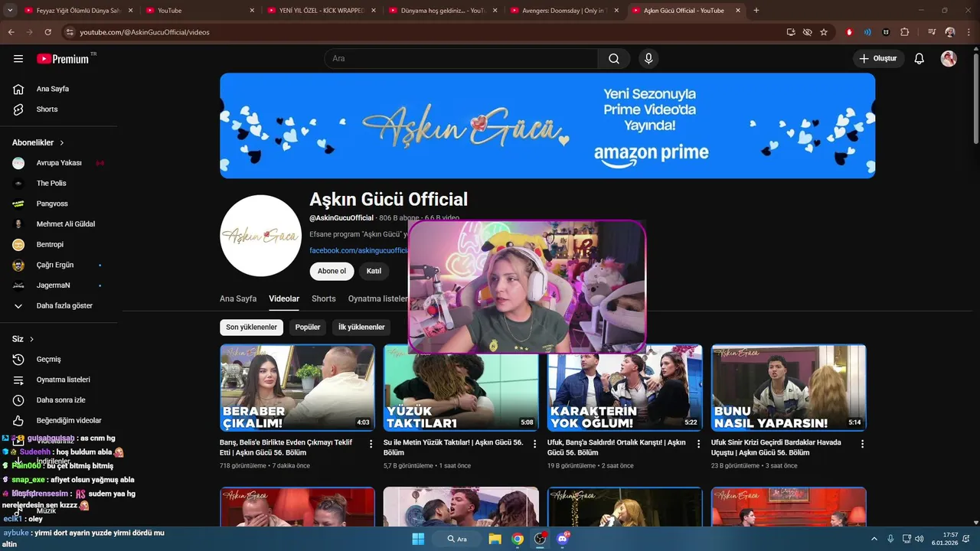Open KARAKTERİN YOK OĞLUM video thumbnail
The height and width of the screenshot is (551, 980).
pos(625,388)
